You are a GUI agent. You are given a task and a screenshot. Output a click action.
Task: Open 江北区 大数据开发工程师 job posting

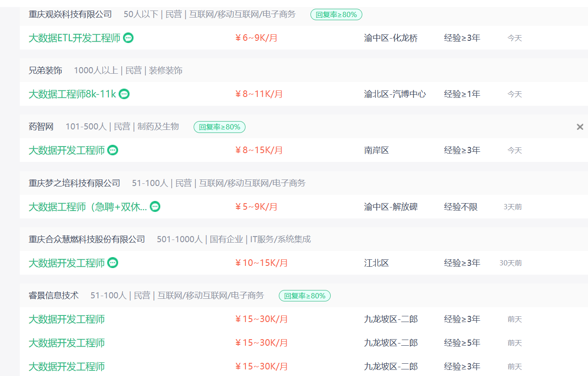[x=66, y=263]
